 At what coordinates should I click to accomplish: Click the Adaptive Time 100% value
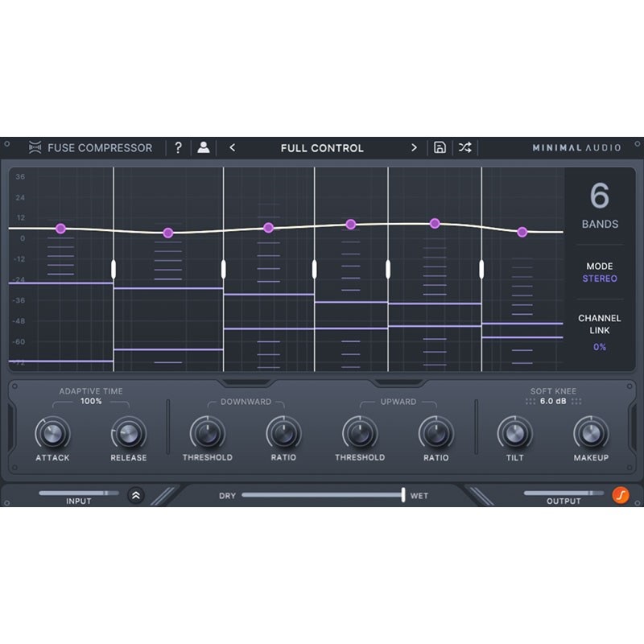click(91, 401)
